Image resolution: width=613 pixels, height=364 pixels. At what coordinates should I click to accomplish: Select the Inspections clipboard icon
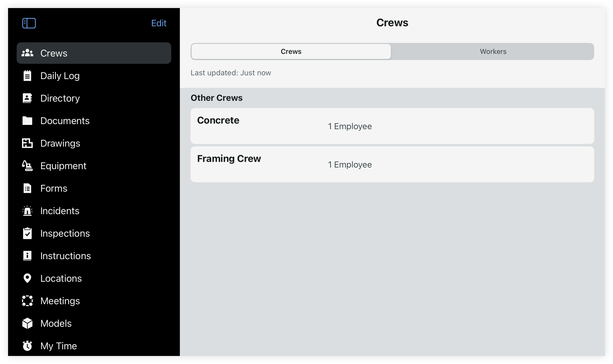(27, 233)
